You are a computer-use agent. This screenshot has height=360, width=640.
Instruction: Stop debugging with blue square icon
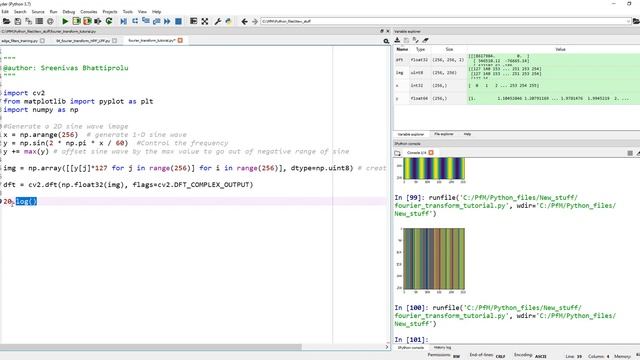coord(178,21)
